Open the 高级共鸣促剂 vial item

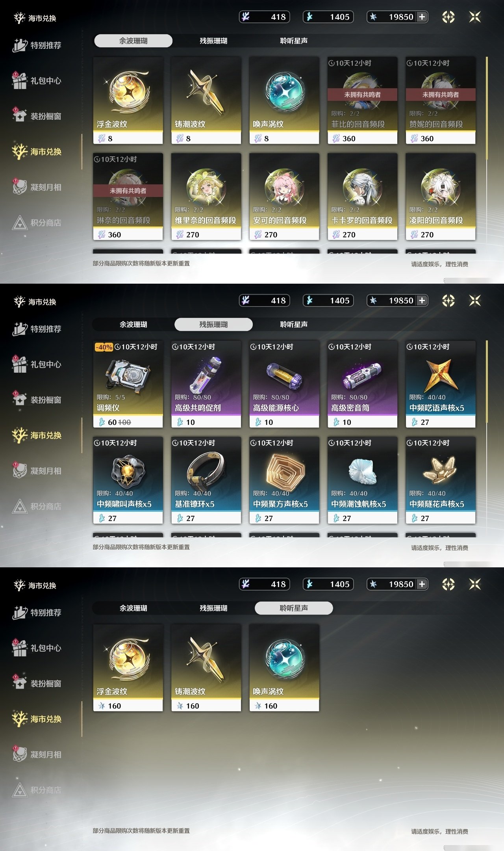point(206,384)
